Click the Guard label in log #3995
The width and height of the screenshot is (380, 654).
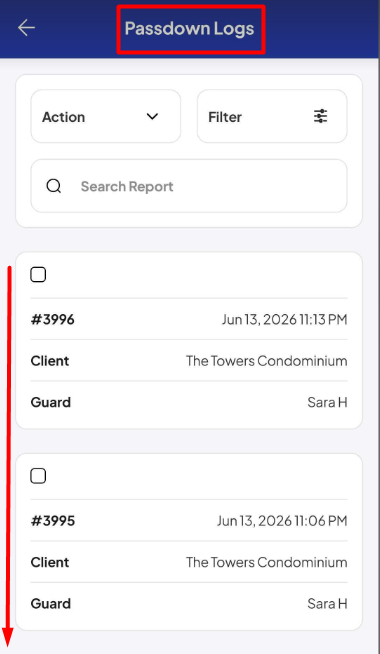(51, 604)
